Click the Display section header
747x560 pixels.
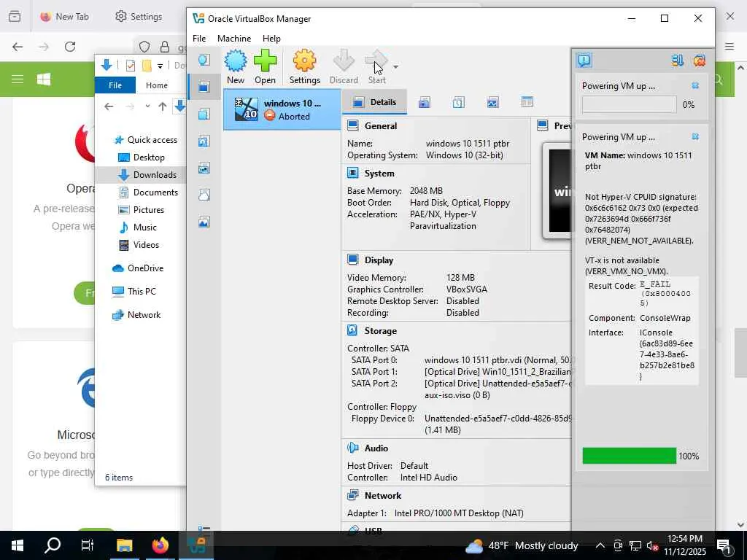click(x=379, y=260)
